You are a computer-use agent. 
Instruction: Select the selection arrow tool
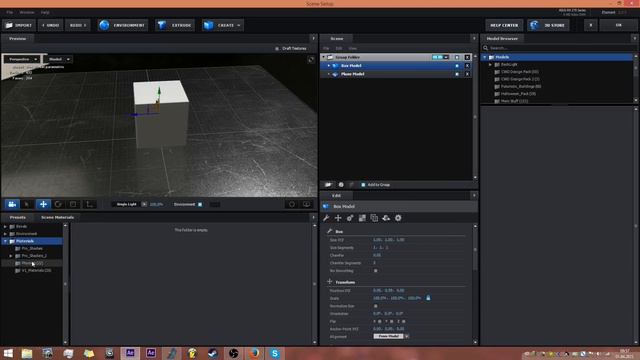27,204
